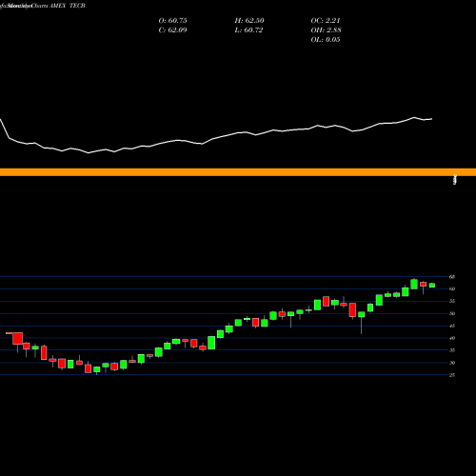
Task: Click the 45 price axis label
Action: click(452, 326)
